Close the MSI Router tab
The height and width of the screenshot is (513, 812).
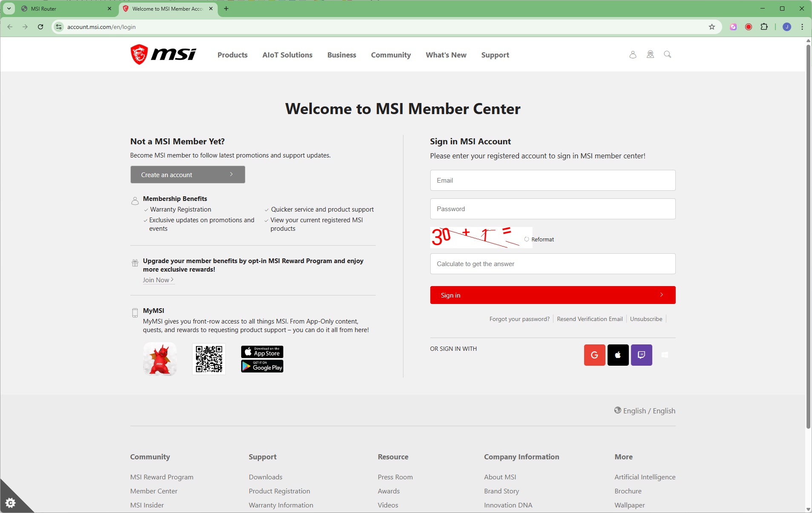click(x=109, y=9)
